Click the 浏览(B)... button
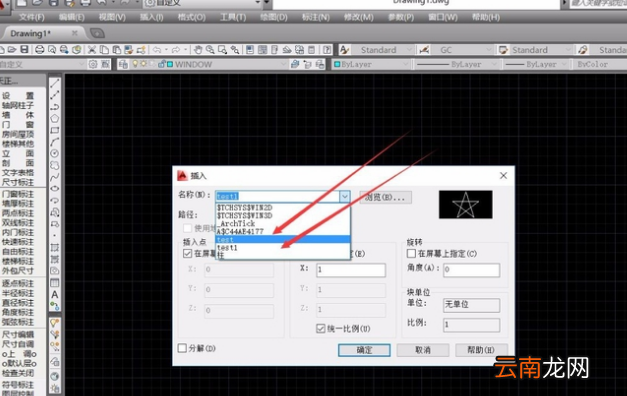This screenshot has width=627, height=396. pyautogui.click(x=385, y=197)
